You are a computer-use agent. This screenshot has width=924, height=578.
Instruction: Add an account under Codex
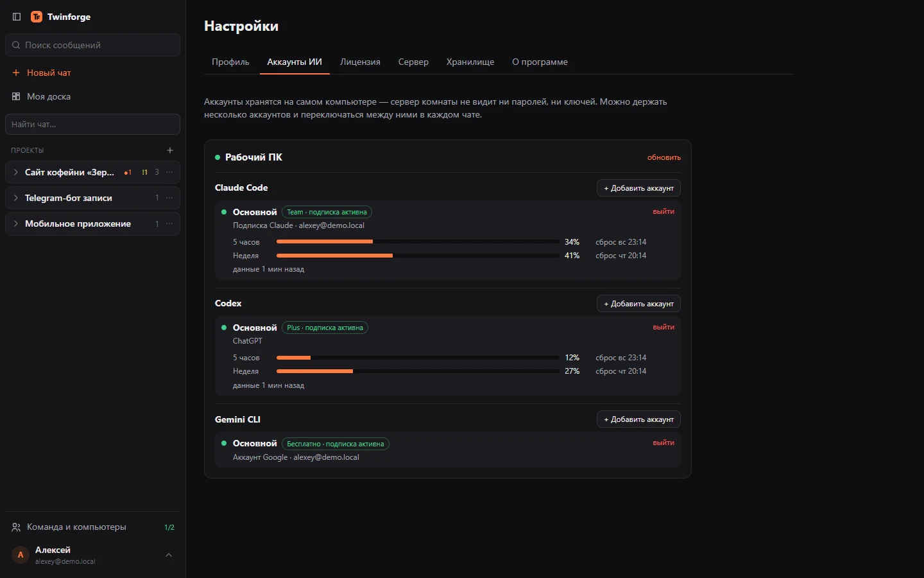[638, 304]
